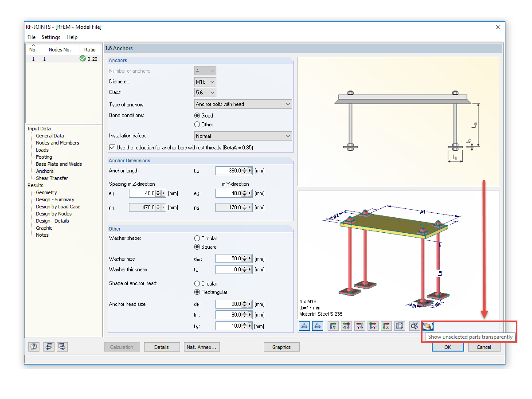Click washer thickness tw spinner arrows
The height and width of the screenshot is (399, 532).
pos(244,270)
